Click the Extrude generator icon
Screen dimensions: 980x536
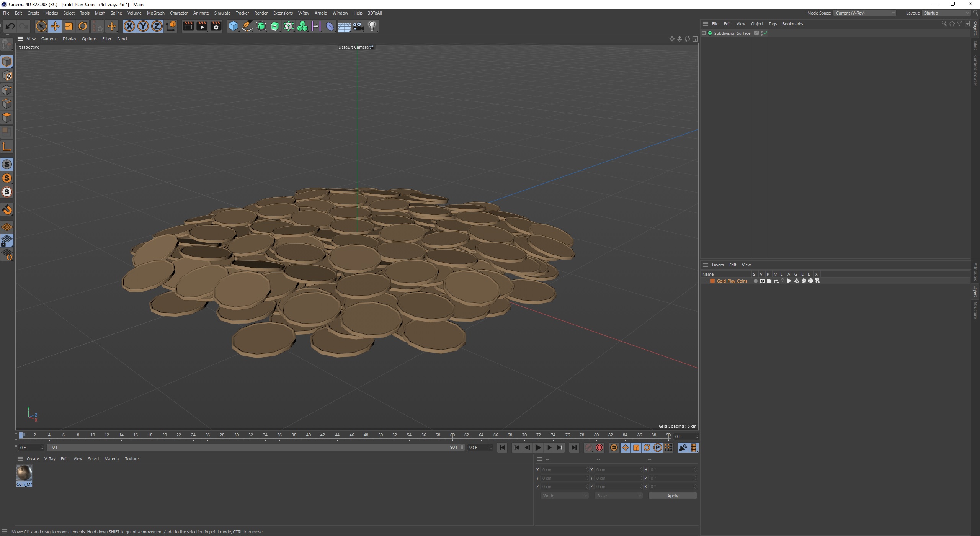point(275,26)
